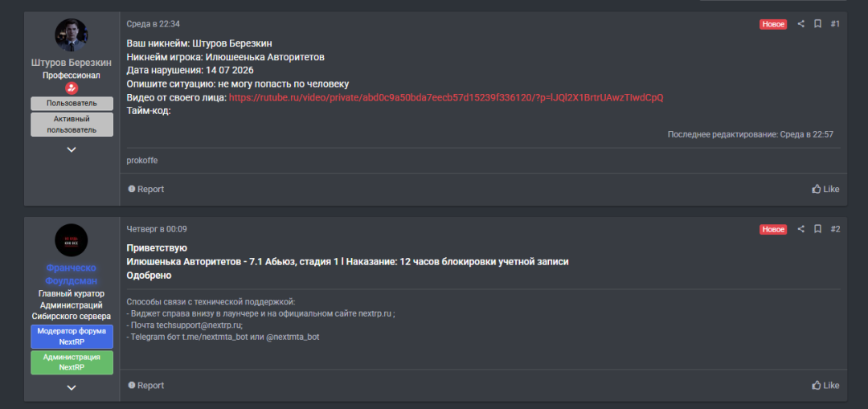The height and width of the screenshot is (409, 868).
Task: Bookmark the first post
Action: tap(817, 24)
